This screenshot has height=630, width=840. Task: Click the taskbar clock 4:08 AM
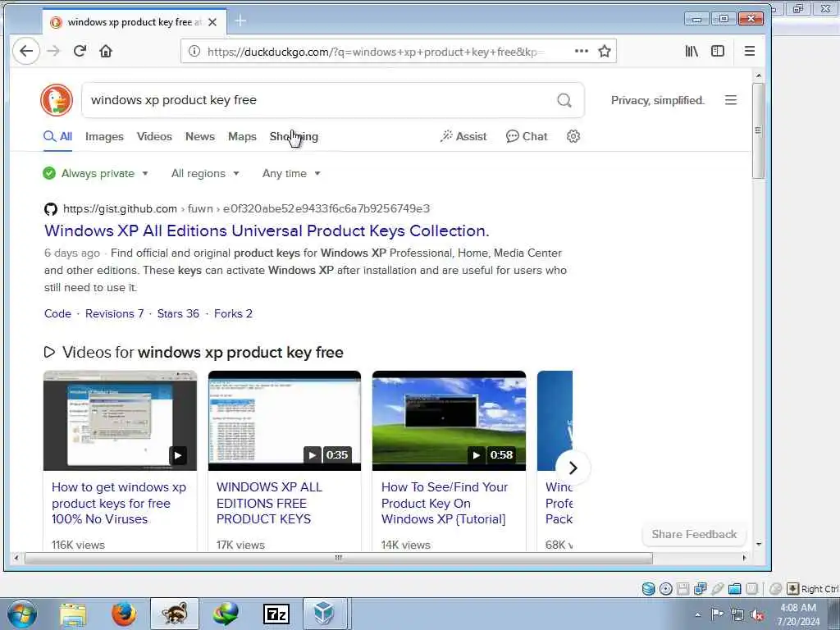(797, 608)
